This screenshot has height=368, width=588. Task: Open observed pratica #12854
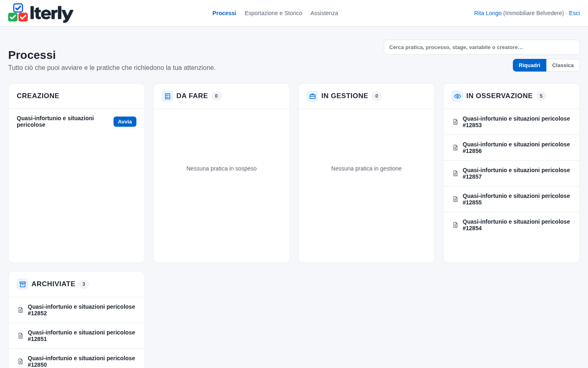[511, 225]
